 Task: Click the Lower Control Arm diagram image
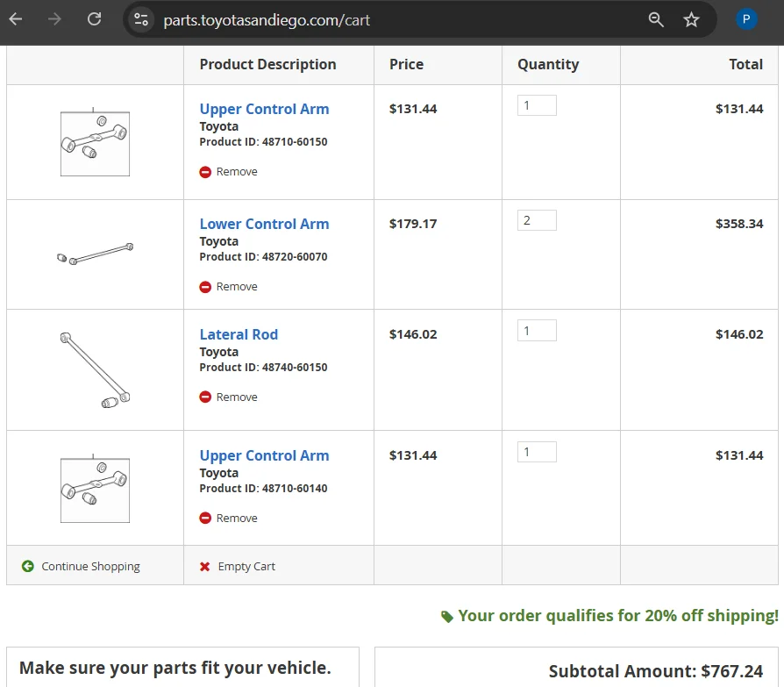(x=95, y=254)
